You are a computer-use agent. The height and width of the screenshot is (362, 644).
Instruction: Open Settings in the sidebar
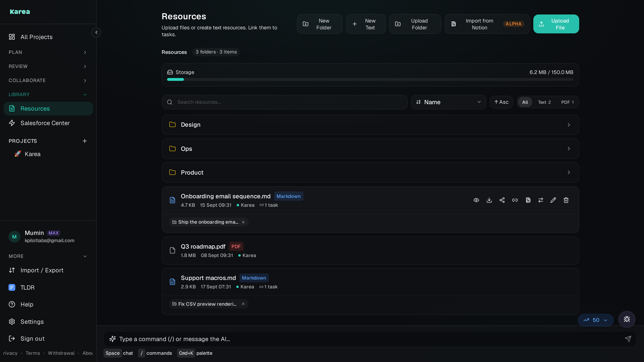pos(48,322)
